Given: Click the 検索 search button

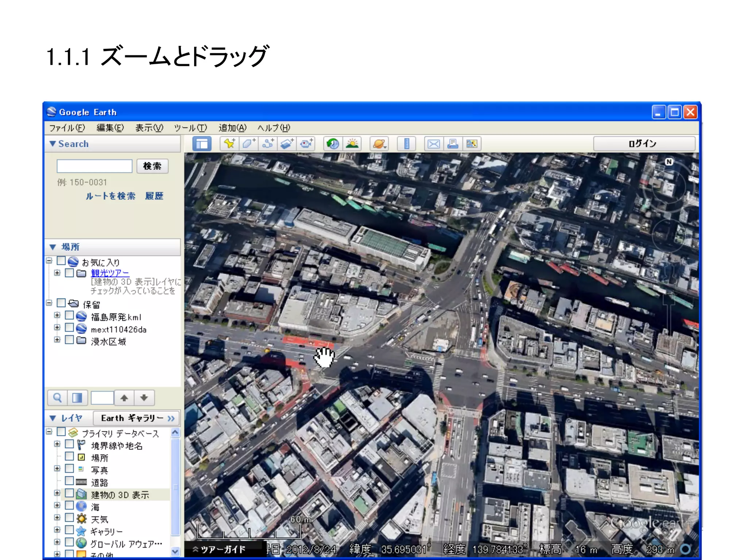Looking at the screenshot, I should pos(152,166).
